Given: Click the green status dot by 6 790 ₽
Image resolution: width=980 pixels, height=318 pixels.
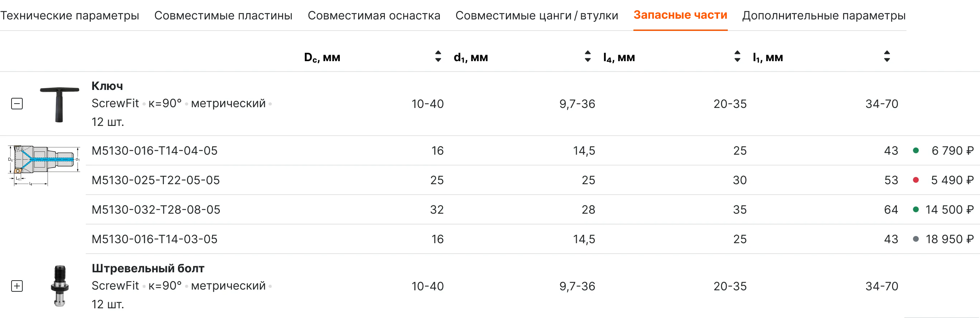Looking at the screenshot, I should (916, 151).
